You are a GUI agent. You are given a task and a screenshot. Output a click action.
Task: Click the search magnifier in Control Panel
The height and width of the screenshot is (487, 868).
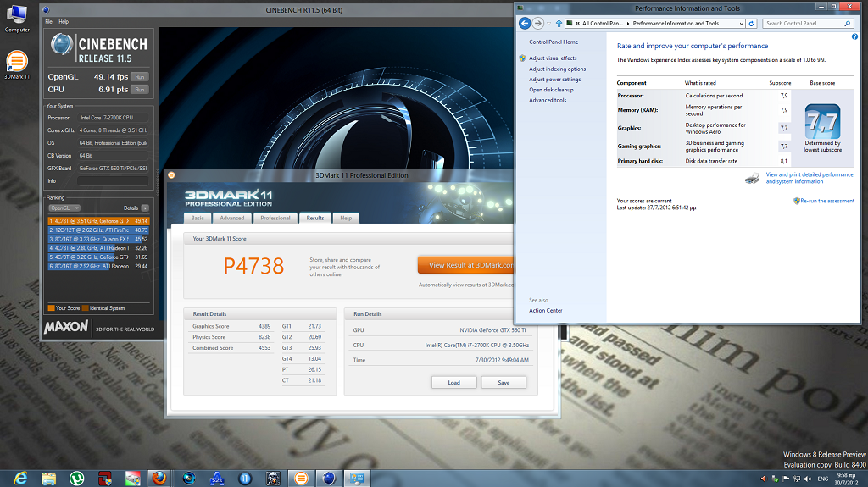(x=847, y=23)
